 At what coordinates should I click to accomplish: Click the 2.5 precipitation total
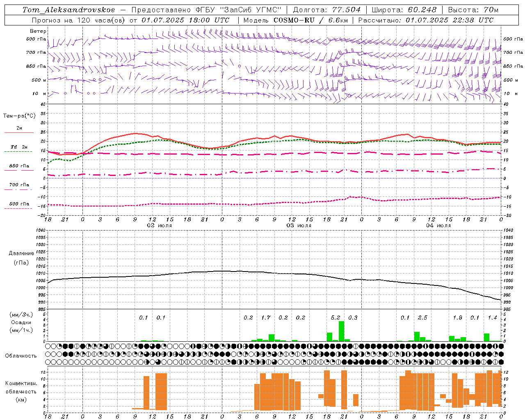(422, 317)
